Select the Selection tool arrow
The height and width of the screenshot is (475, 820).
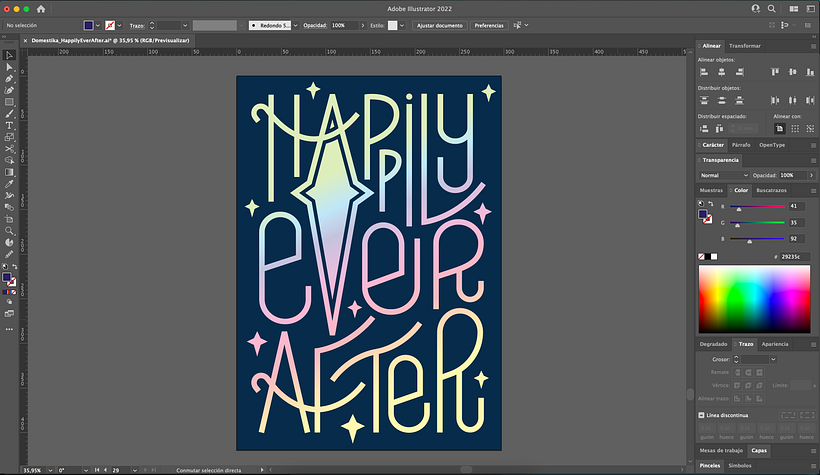[x=9, y=55]
